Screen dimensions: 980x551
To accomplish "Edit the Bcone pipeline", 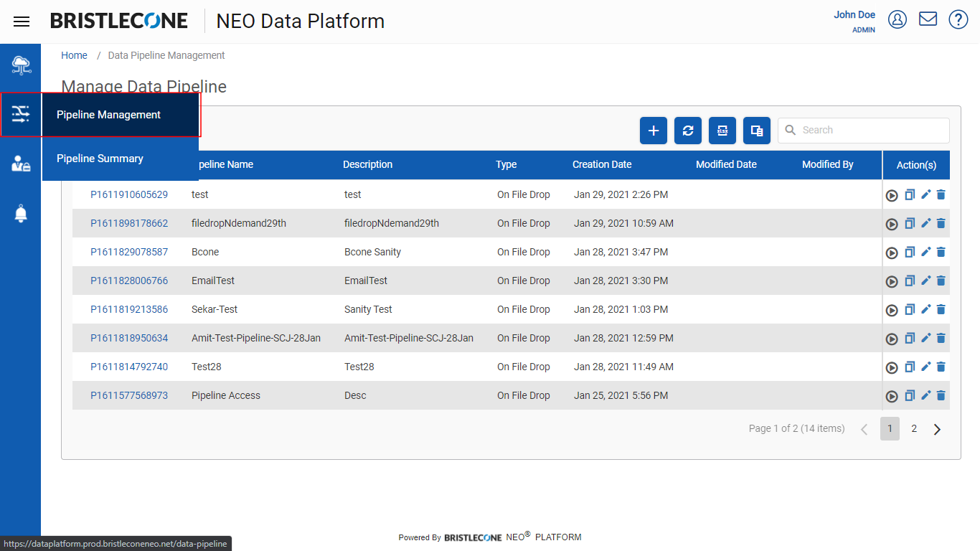I will coord(925,252).
